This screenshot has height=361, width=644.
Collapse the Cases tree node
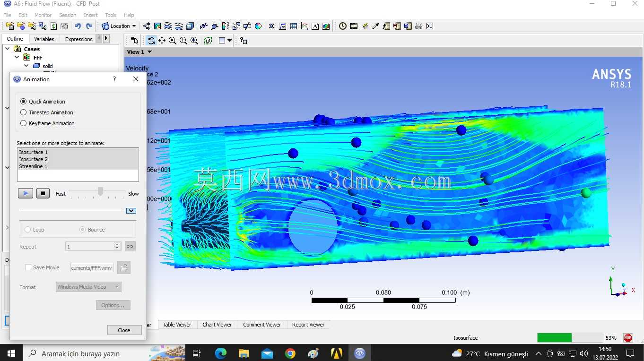click(8, 49)
